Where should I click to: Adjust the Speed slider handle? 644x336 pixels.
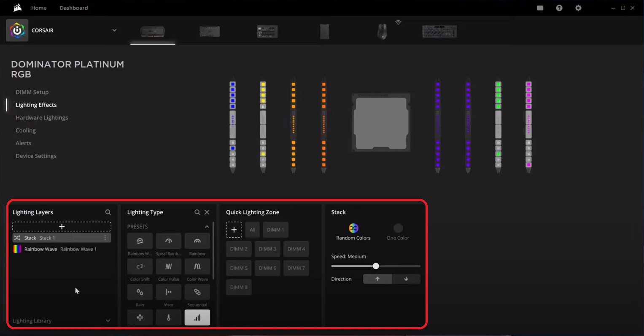[376, 266]
